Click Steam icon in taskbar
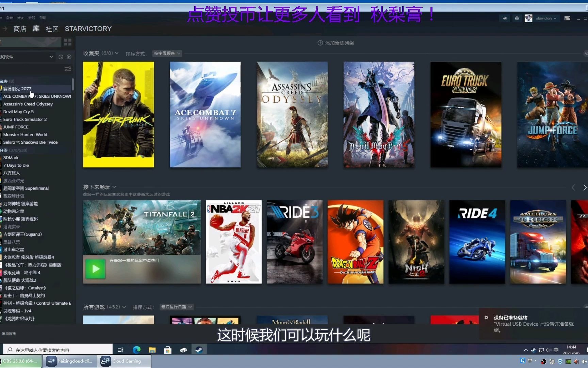The height and width of the screenshot is (368, 588). 199,350
